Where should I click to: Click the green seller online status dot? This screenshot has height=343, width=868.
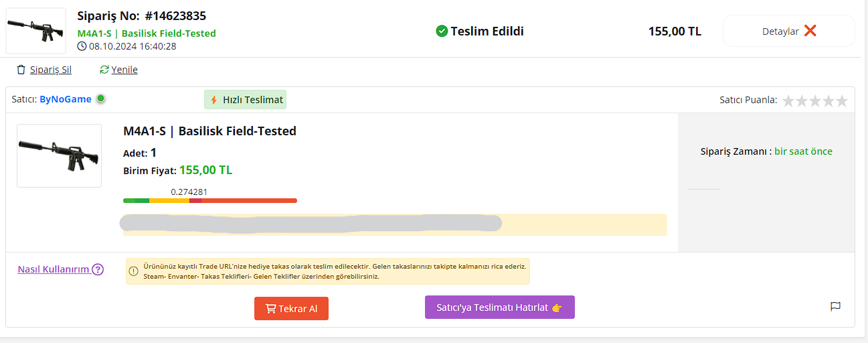pyautogui.click(x=100, y=98)
